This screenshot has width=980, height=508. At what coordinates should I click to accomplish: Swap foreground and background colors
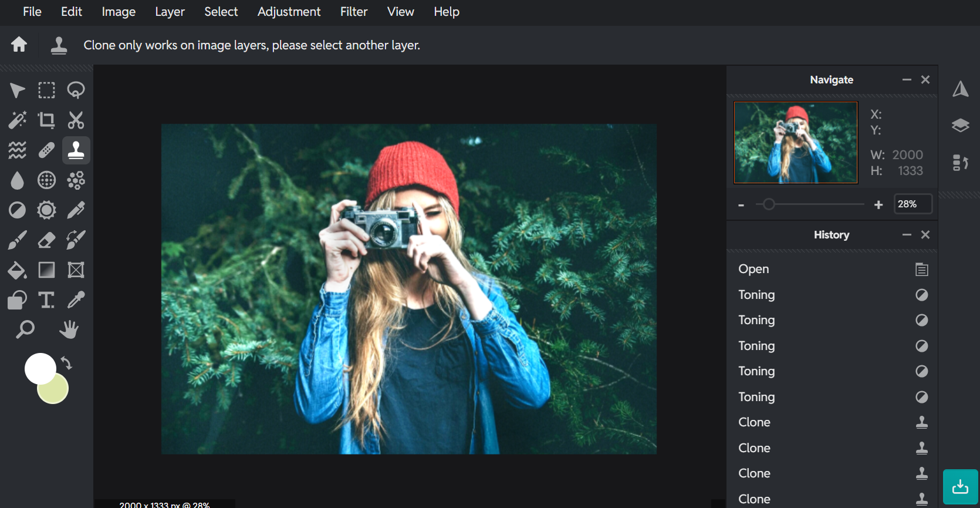[66, 364]
